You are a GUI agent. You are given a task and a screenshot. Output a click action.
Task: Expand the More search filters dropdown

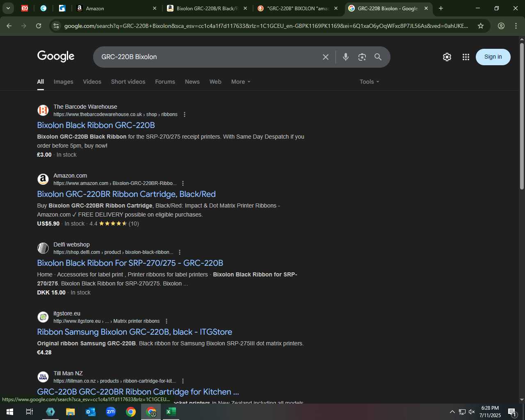241,82
